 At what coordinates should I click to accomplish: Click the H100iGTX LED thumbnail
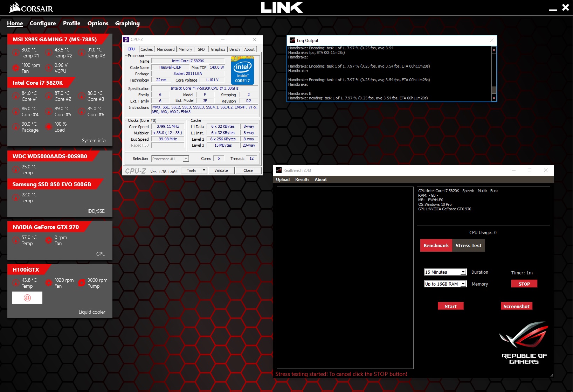tap(27, 298)
